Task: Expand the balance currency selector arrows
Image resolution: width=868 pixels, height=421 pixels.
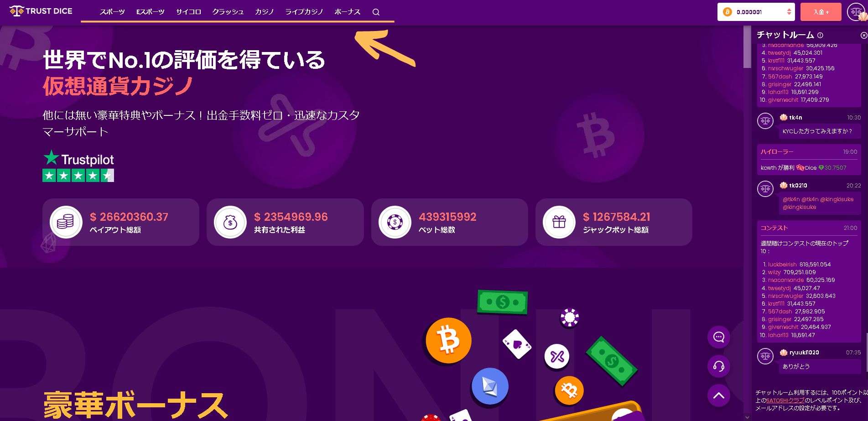Action: (789, 12)
